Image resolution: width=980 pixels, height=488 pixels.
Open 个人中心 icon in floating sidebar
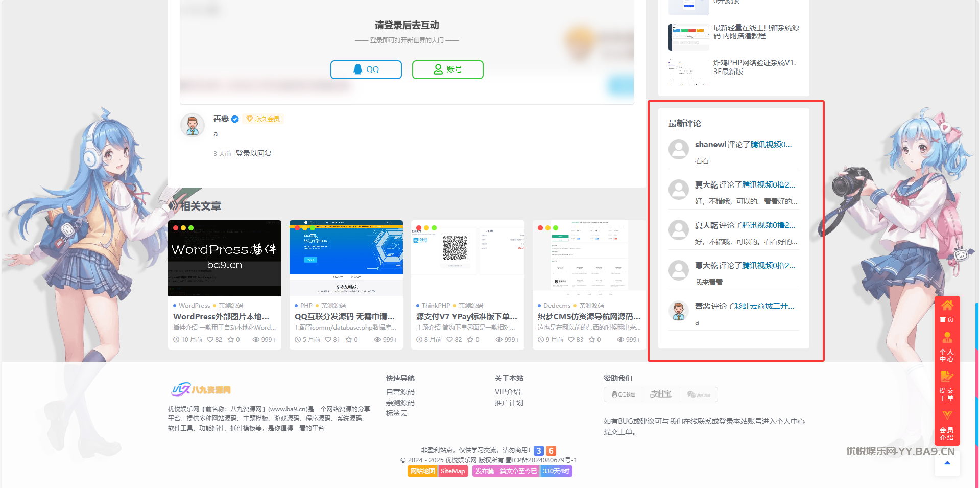click(947, 346)
